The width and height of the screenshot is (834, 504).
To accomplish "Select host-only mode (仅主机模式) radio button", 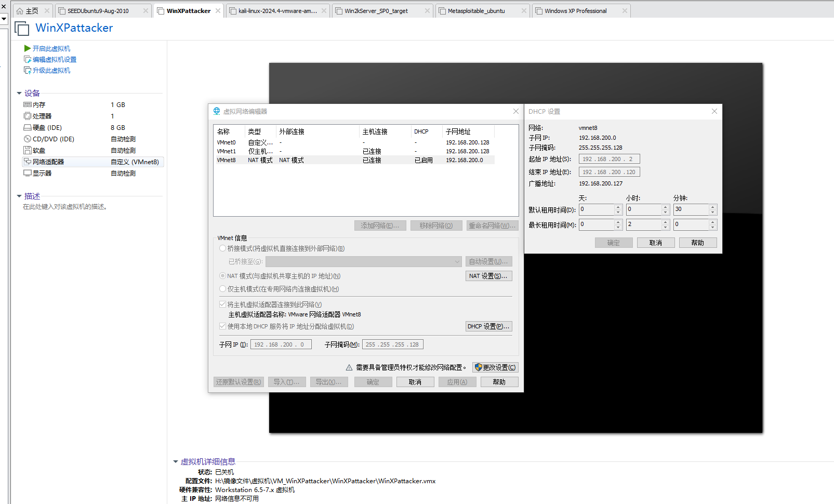I will pos(222,289).
